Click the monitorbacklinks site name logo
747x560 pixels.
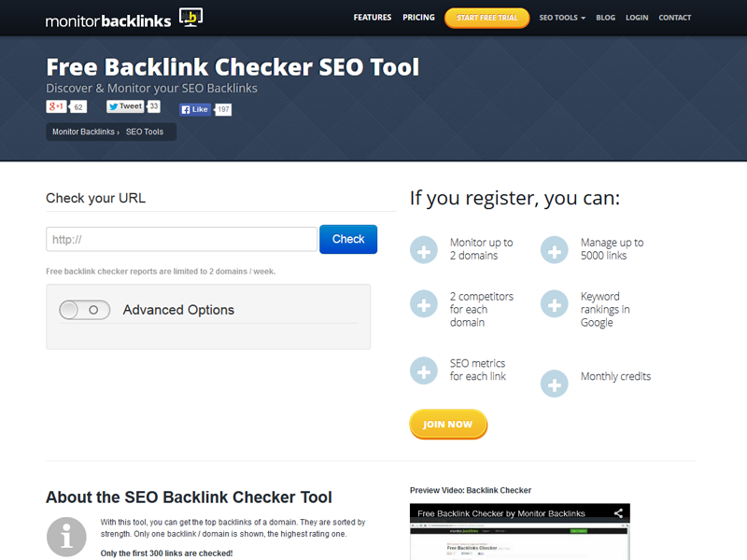(108, 21)
